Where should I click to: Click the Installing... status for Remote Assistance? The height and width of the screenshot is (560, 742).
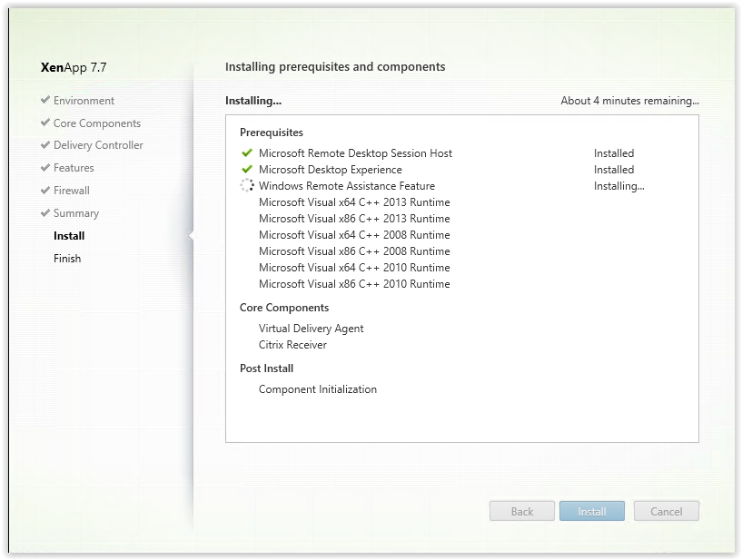coord(619,186)
